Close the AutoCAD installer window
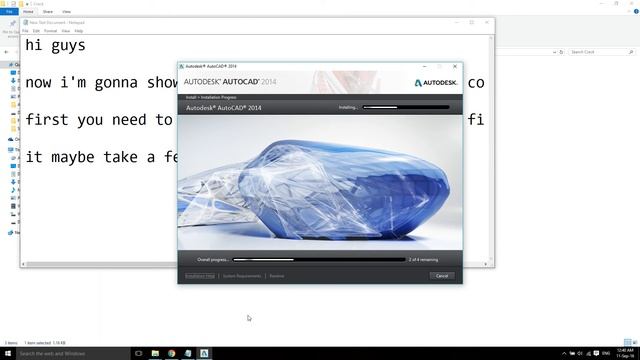 [455, 66]
